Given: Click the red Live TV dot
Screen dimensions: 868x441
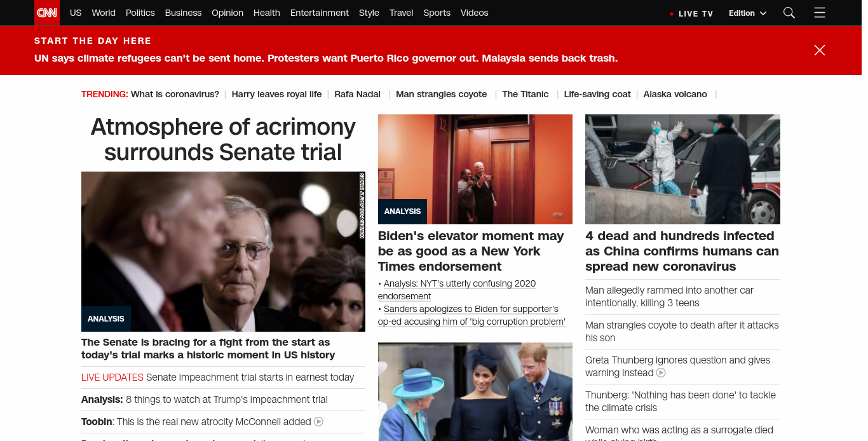Looking at the screenshot, I should [x=672, y=13].
